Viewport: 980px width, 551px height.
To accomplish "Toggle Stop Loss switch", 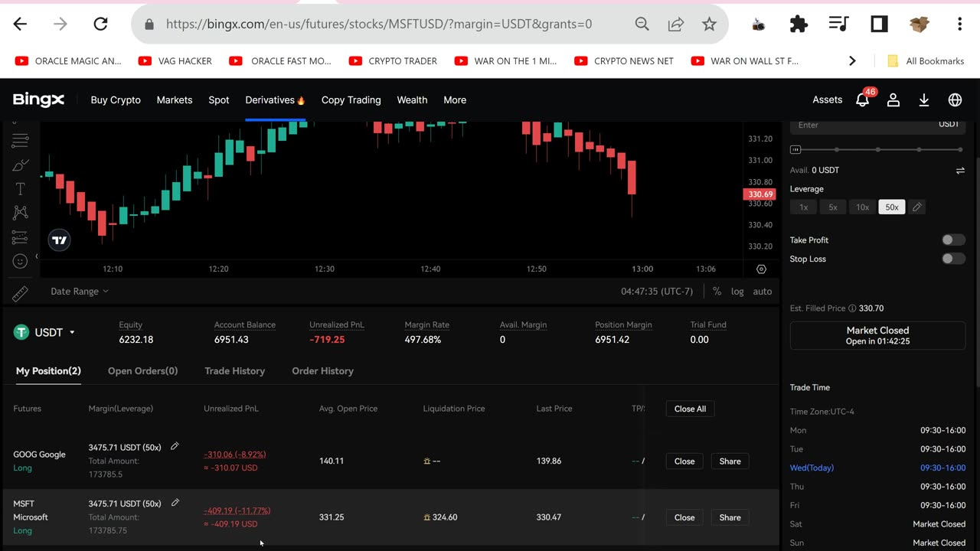I will [953, 259].
